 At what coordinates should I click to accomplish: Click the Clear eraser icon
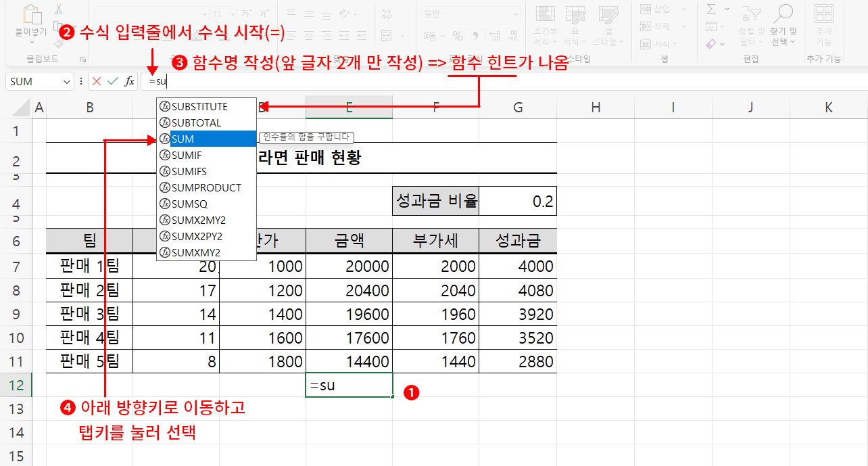(x=711, y=43)
